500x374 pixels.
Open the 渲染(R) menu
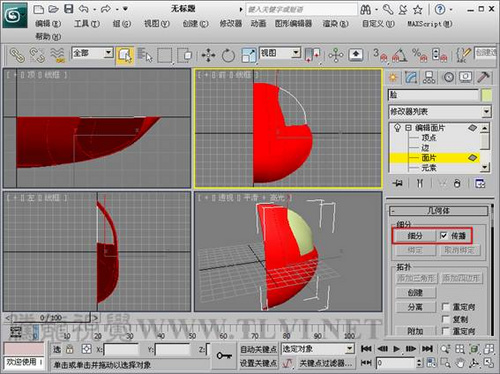click(x=335, y=24)
